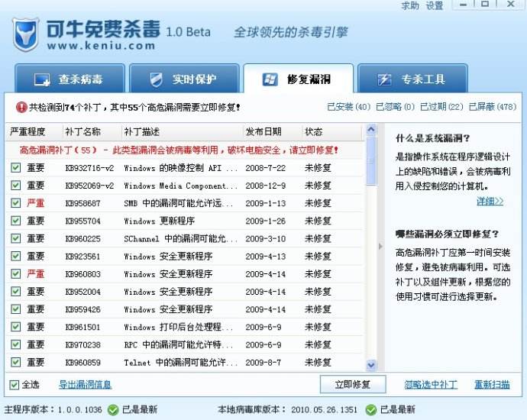
Task: Select description 'Windows 打印后台处理程...'
Action: (179, 327)
